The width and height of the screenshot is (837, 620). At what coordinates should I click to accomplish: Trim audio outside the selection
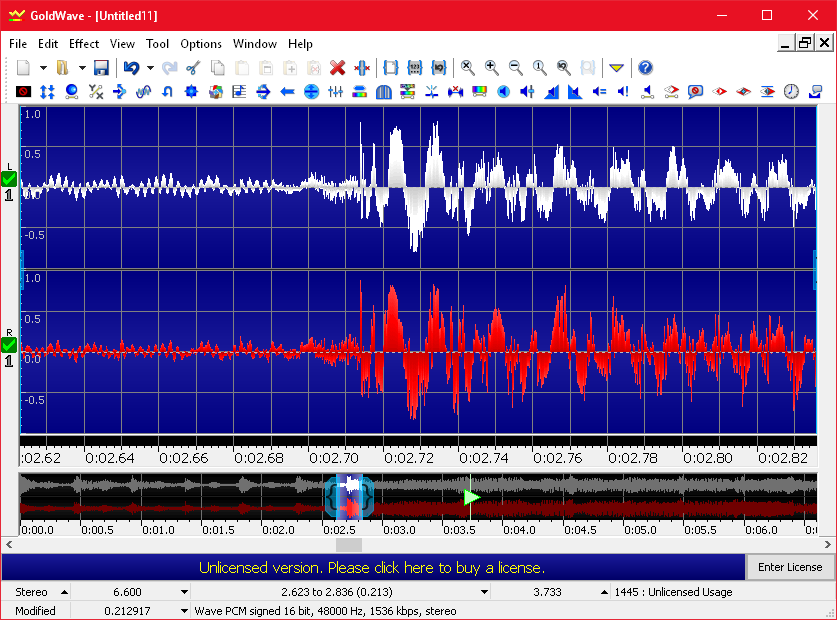[x=361, y=68]
